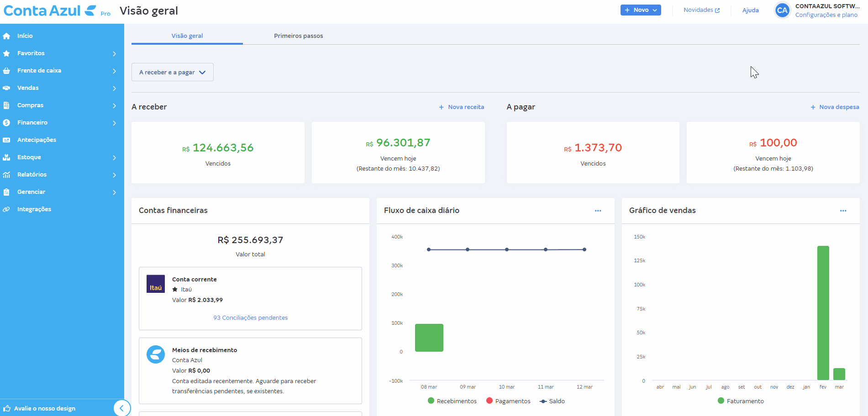Viewport: 868px width, 416px height.
Task: Toggle the green Recebimentos legend item
Action: coord(452,401)
